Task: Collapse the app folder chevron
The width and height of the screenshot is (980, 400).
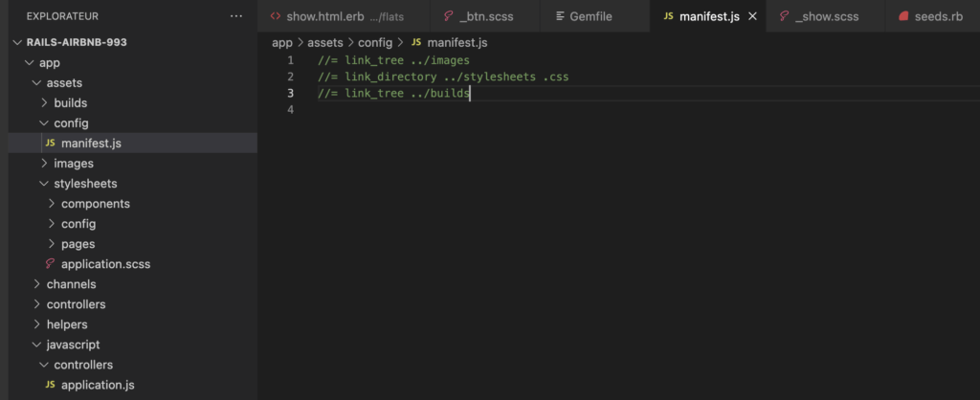Action: point(29,62)
